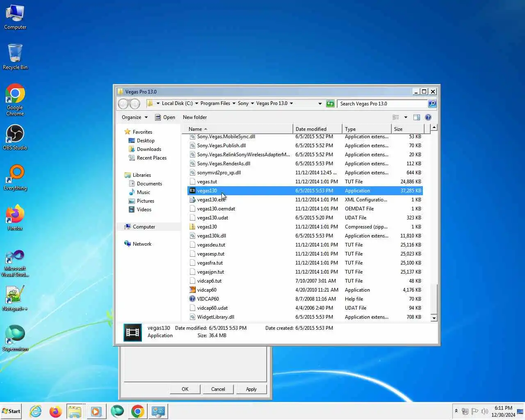This screenshot has height=420, width=525.
Task: Open Pictures library
Action: click(x=146, y=201)
